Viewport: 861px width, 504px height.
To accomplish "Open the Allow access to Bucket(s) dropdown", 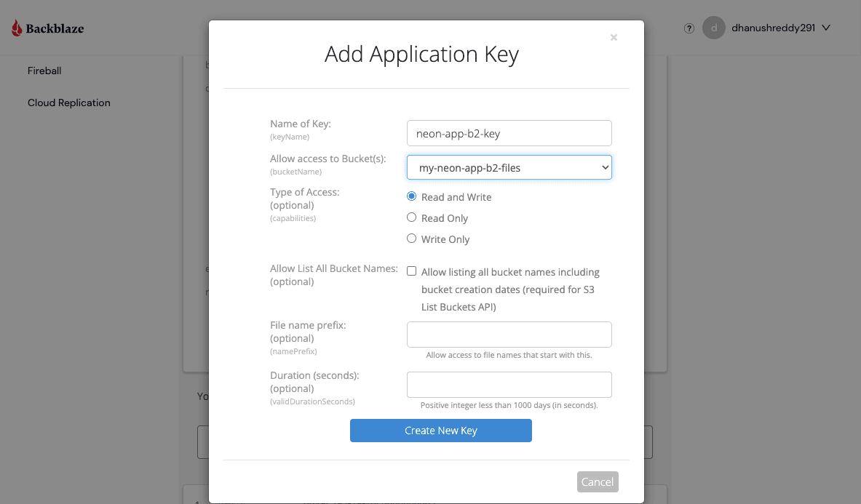I will click(509, 167).
